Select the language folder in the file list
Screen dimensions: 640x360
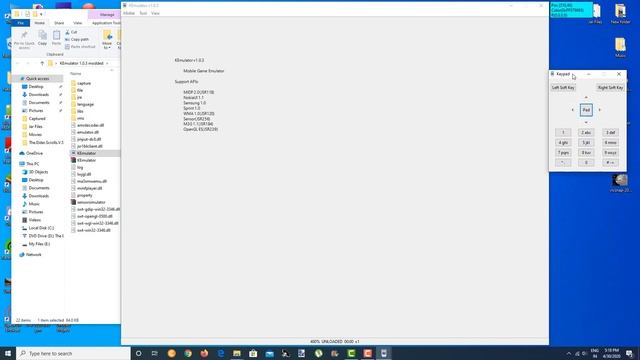[85, 104]
